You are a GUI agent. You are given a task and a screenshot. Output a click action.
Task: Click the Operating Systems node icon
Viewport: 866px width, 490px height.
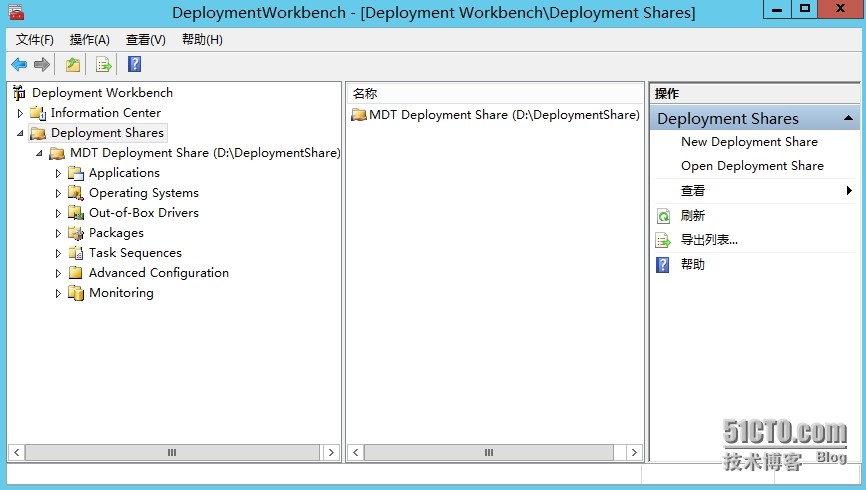point(76,193)
